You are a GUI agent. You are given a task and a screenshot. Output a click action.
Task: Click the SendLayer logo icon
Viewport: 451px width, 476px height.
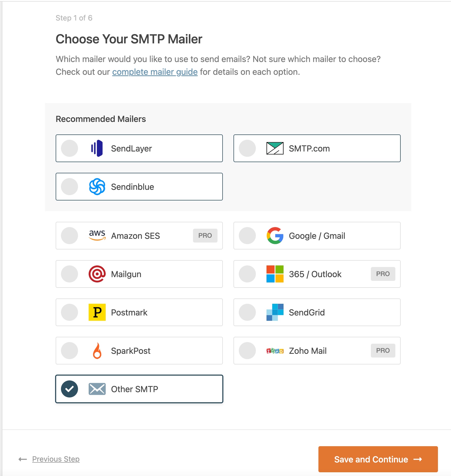(x=97, y=148)
